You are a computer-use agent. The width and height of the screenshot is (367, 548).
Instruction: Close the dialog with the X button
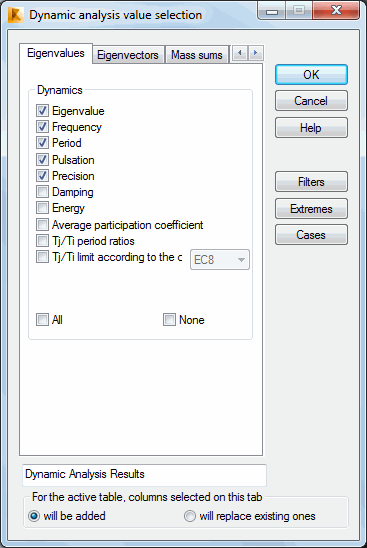click(336, 11)
